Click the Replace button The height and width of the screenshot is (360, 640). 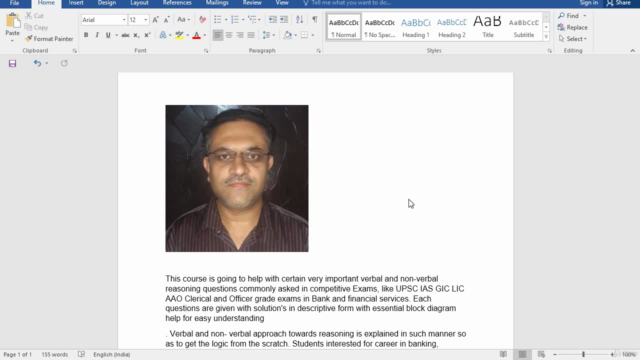[573, 27]
